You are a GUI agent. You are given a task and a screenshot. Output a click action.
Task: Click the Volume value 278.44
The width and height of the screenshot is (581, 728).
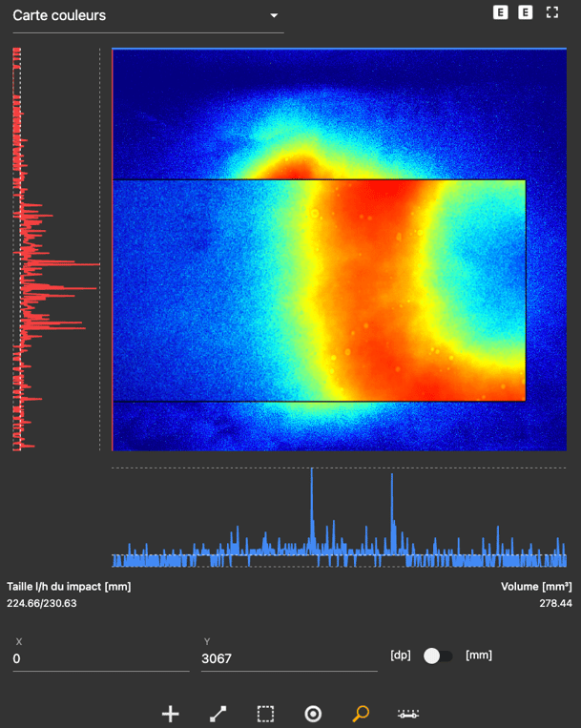pos(555,603)
